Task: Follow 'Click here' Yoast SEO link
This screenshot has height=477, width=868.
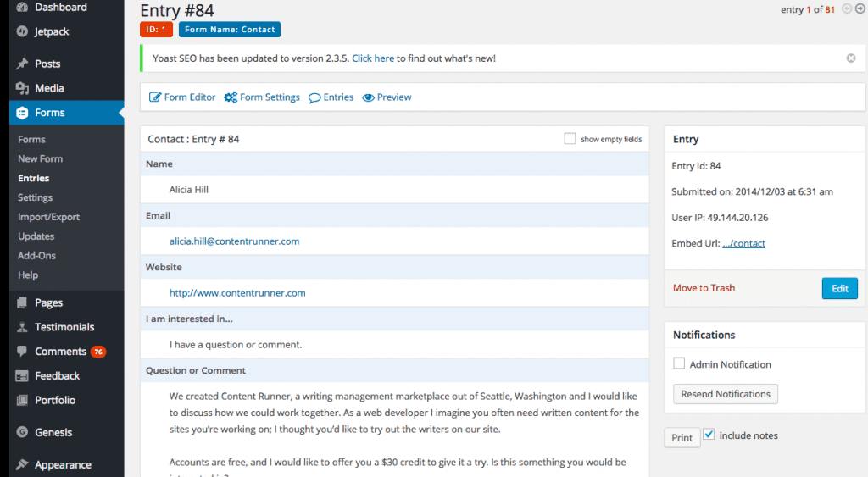Action: click(x=373, y=58)
